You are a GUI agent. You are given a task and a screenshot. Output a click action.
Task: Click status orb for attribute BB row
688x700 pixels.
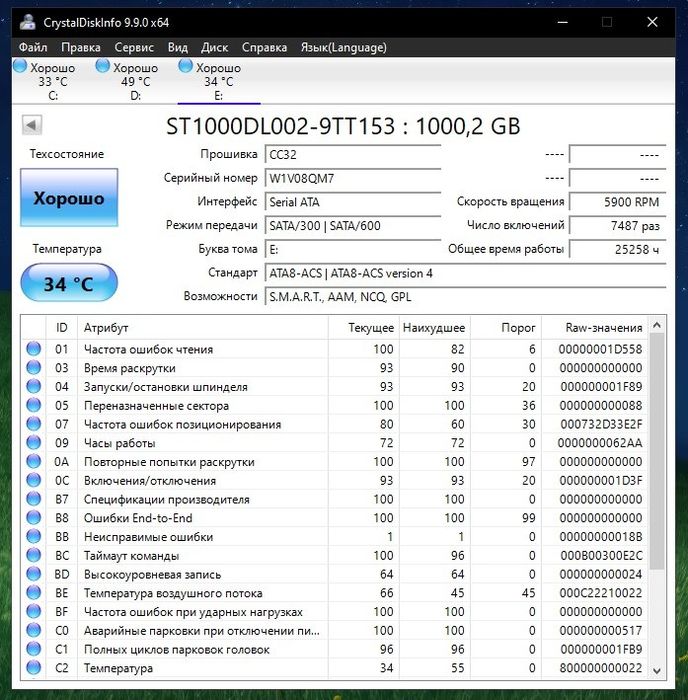click(33, 536)
